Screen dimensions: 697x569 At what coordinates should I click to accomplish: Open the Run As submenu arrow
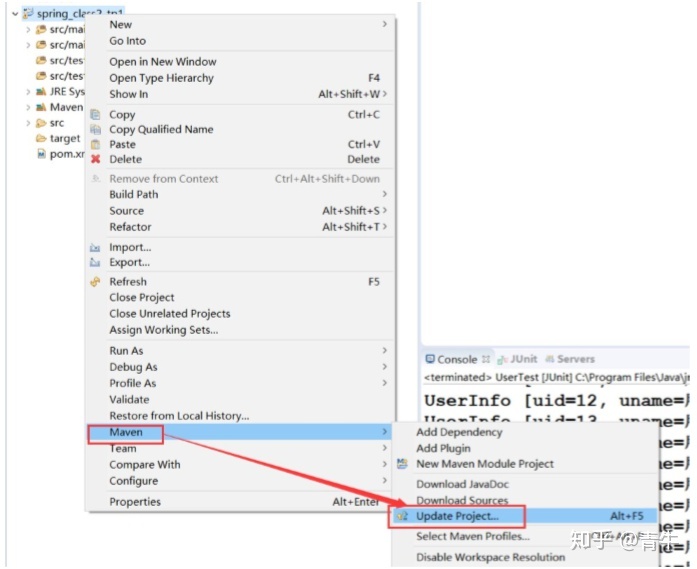pyautogui.click(x=385, y=350)
